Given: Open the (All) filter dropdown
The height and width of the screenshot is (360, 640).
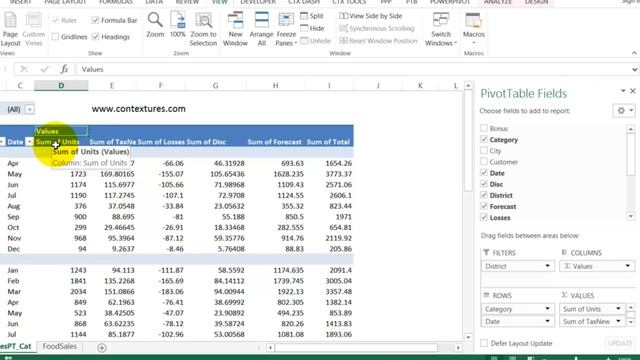Looking at the screenshot, I should 29,109.
